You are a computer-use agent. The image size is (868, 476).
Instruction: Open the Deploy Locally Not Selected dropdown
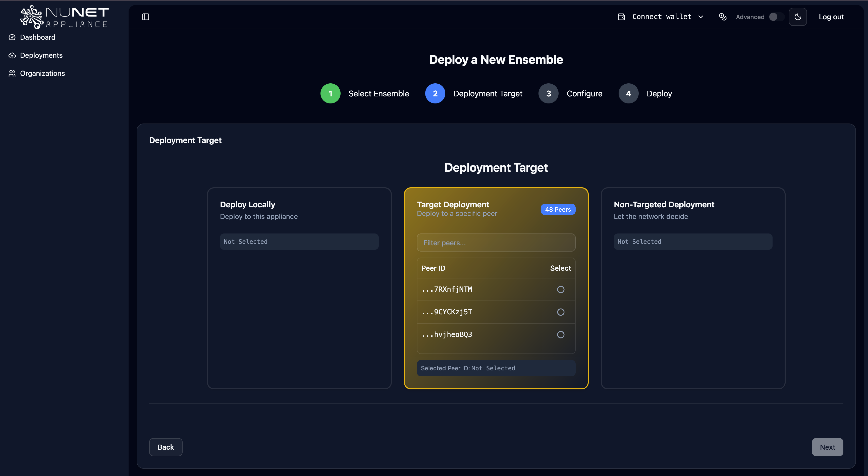299,241
